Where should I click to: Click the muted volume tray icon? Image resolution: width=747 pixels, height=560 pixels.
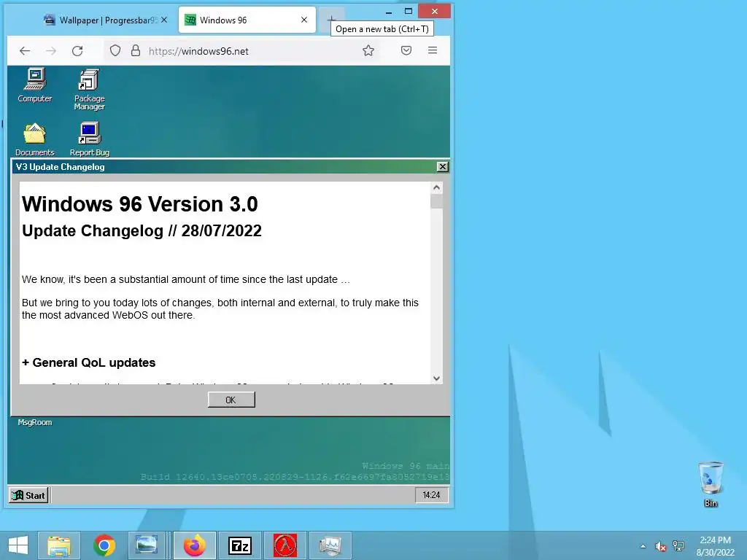click(x=660, y=547)
